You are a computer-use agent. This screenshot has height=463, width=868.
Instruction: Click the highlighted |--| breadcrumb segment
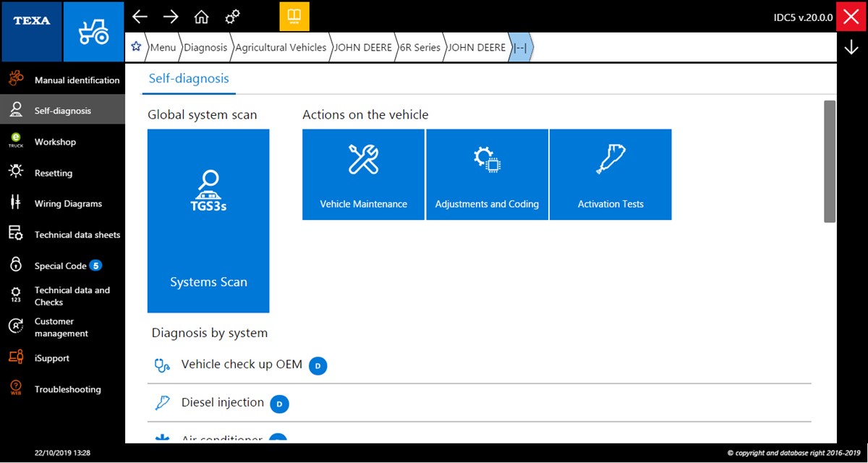pos(521,47)
